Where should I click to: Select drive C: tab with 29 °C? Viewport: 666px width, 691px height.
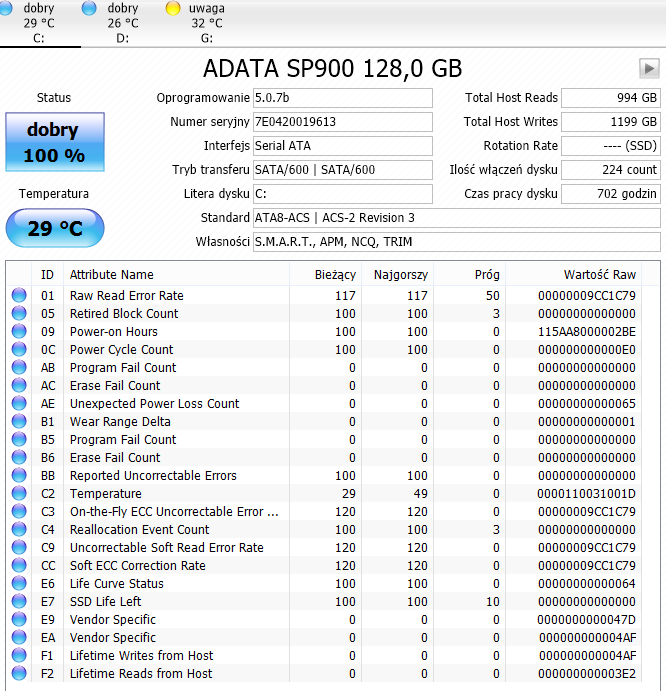pos(39,23)
